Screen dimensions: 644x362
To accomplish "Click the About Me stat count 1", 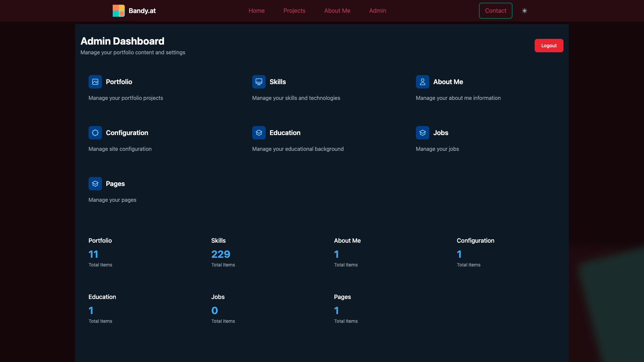I will [x=336, y=254].
